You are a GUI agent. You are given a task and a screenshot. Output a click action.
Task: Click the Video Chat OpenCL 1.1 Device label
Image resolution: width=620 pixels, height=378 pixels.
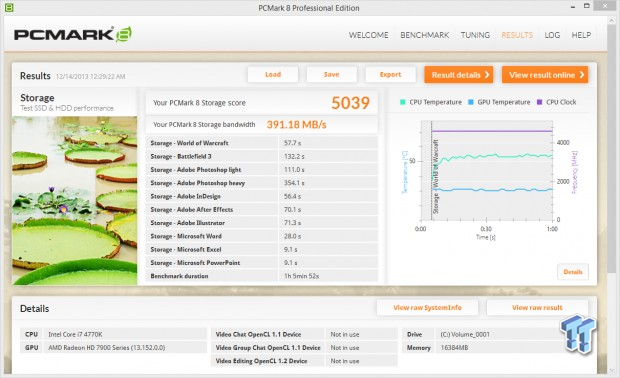(258, 335)
